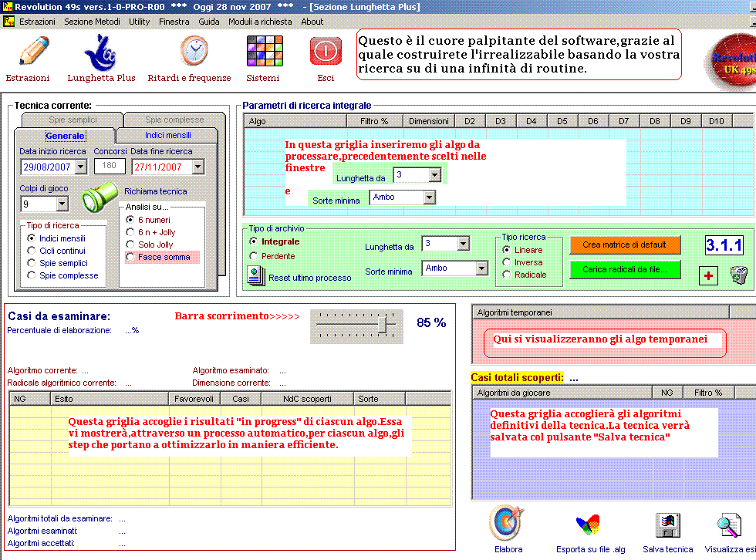
Task: Click the red plus add button
Action: coord(708,276)
